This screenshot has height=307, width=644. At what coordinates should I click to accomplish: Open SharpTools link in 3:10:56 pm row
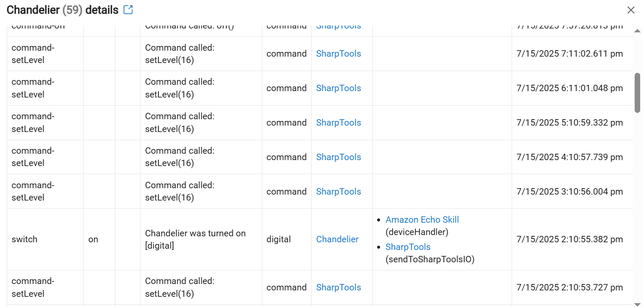(338, 192)
